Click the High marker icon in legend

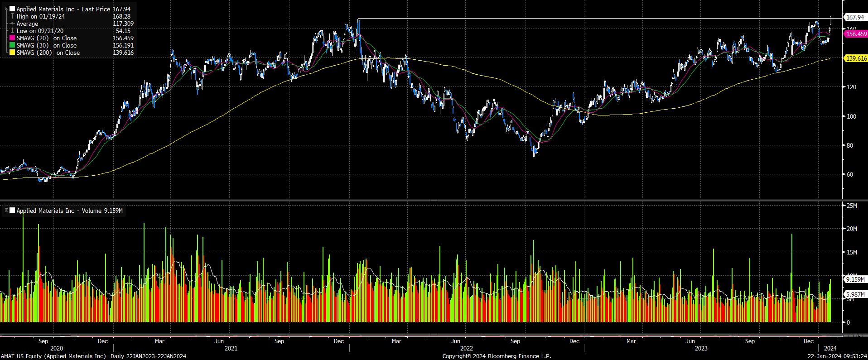click(x=12, y=16)
